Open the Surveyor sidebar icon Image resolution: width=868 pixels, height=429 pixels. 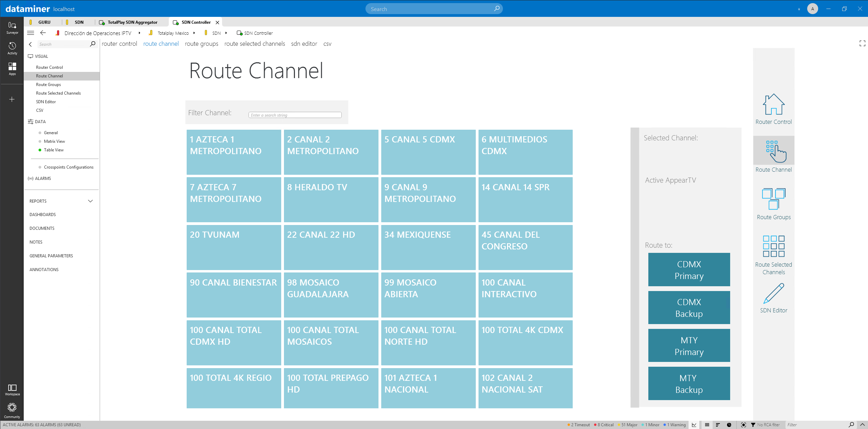click(x=12, y=28)
